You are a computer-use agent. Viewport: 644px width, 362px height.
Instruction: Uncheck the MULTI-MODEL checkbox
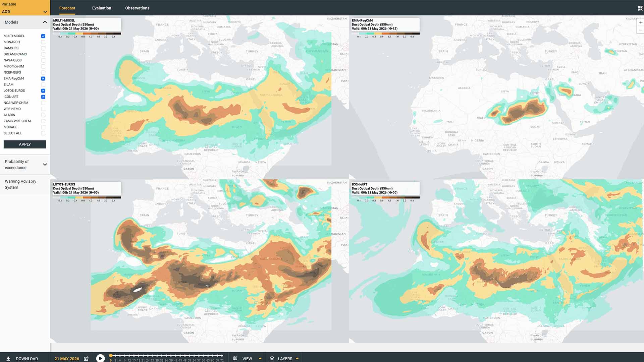[43, 36]
